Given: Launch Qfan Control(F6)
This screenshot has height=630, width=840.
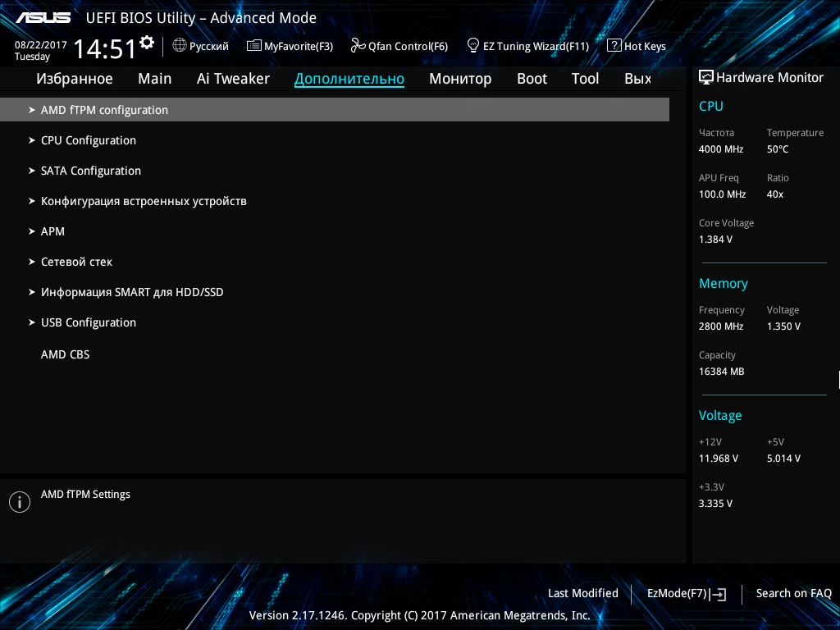Looking at the screenshot, I should click(399, 46).
